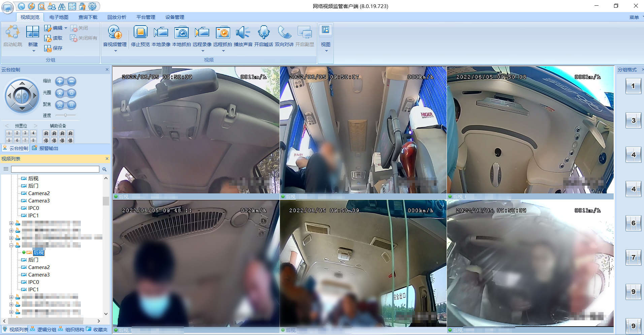This screenshot has width=644, height=335.
Task: Adjust the 速度 speed slider
Action: (x=66, y=115)
